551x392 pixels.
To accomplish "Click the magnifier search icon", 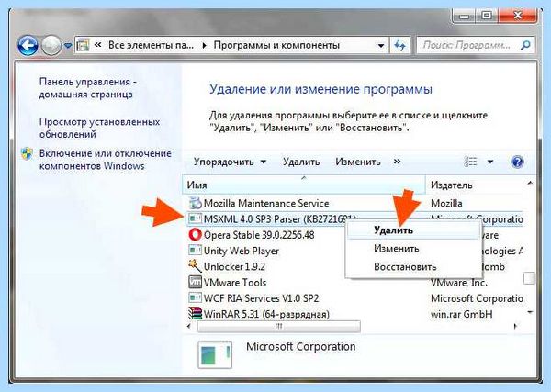I will (525, 45).
